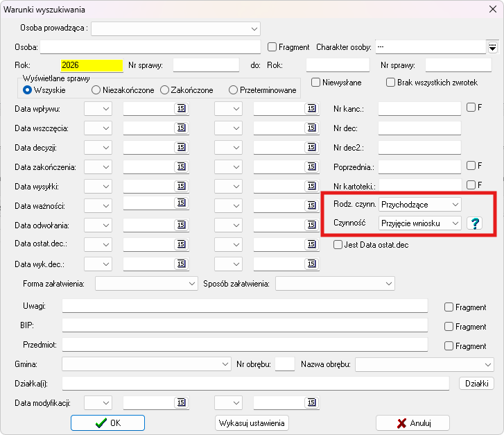The image size is (504, 435).
Task: Open first calendar picker for Data wszczęcia
Action: pyautogui.click(x=182, y=128)
